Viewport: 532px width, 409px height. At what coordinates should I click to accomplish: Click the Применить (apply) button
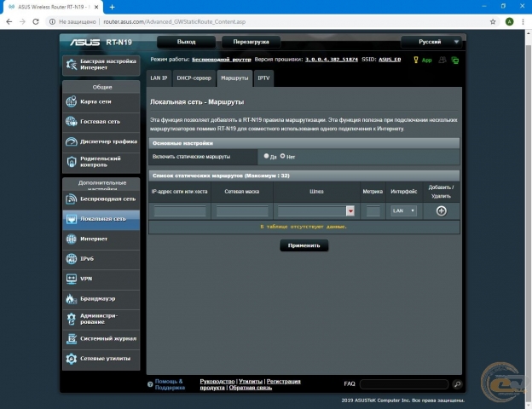click(304, 245)
